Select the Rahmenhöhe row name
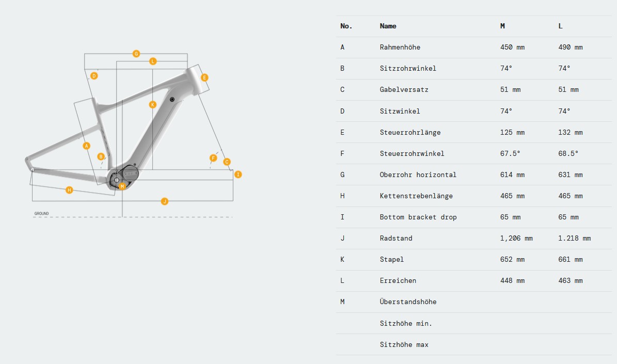The image size is (617, 364). (400, 47)
